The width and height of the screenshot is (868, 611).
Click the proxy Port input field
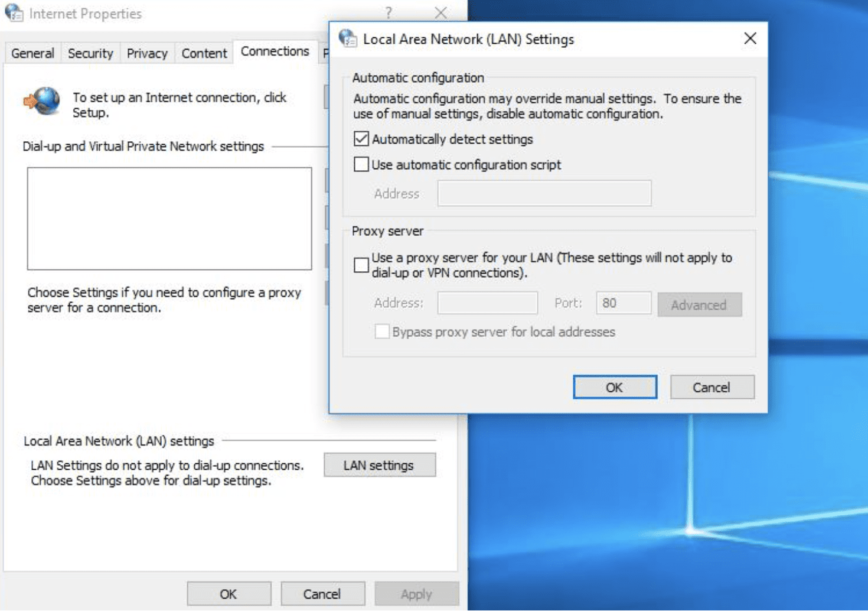tap(623, 303)
